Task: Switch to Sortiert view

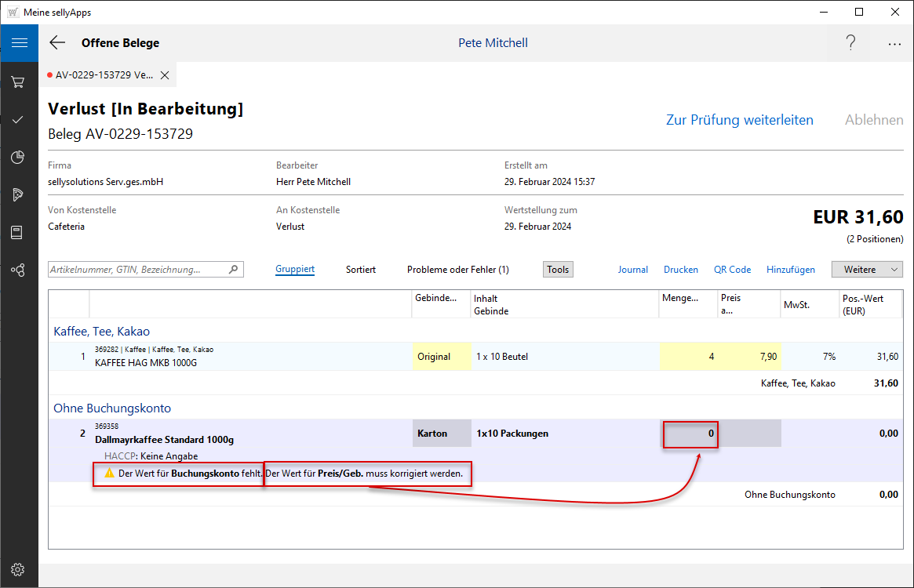Action: click(x=361, y=270)
